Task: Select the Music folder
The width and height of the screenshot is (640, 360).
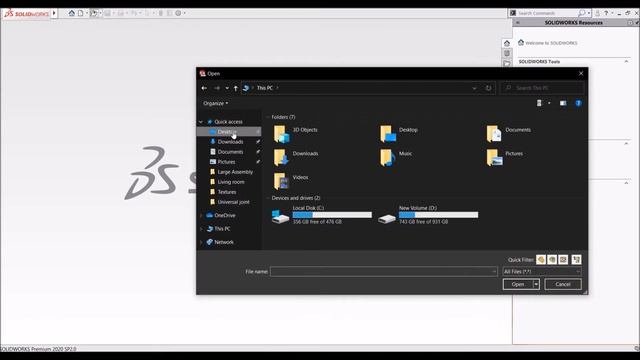Action: point(396,157)
